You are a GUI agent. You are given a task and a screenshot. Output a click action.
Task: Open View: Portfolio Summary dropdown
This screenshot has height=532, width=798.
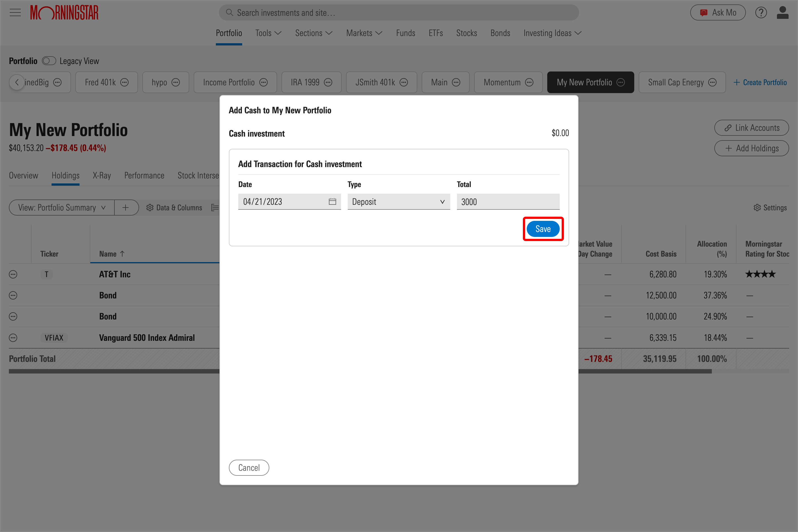[x=62, y=208]
